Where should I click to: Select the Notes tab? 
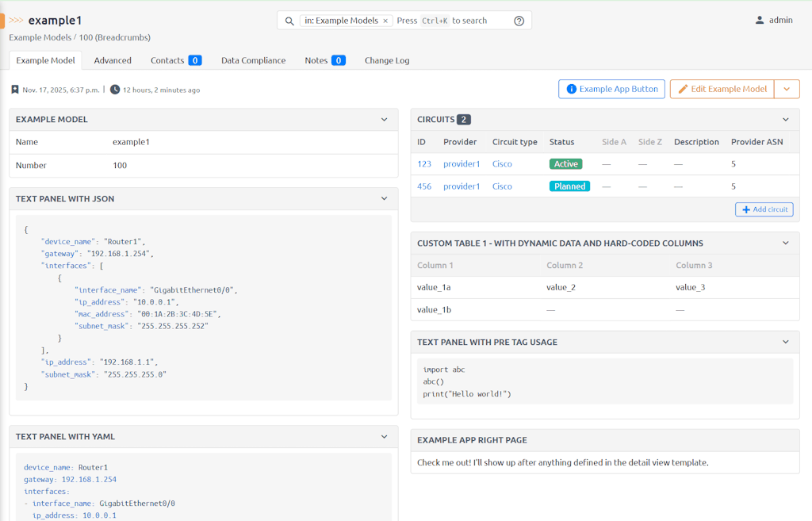318,60
